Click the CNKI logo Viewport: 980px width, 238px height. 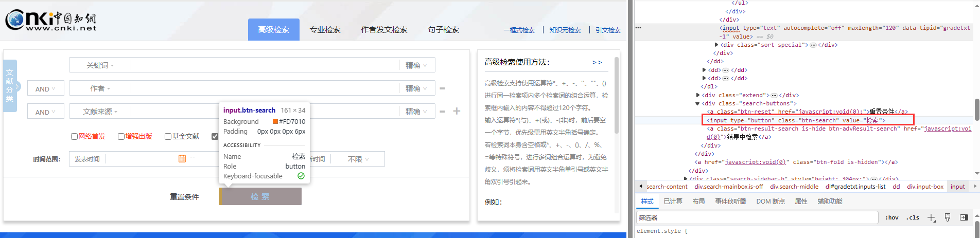click(50, 21)
